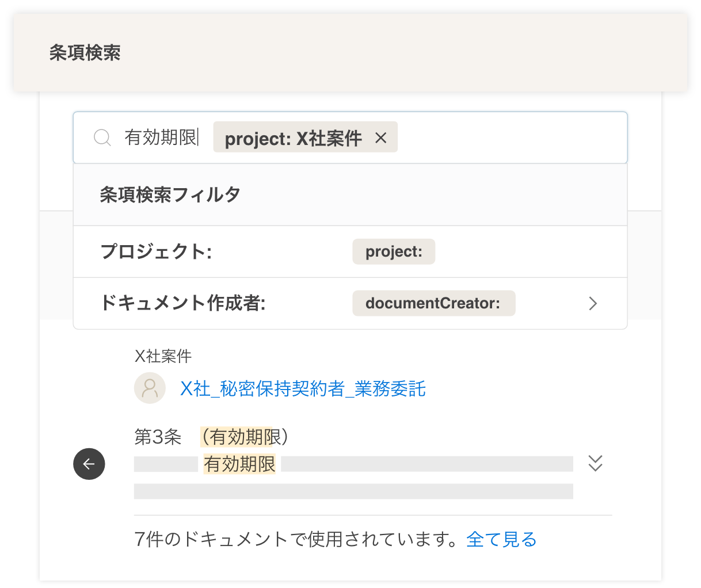Click the 第3条 (有効期限) clause heading
The height and width of the screenshot is (588, 701).
point(211,437)
